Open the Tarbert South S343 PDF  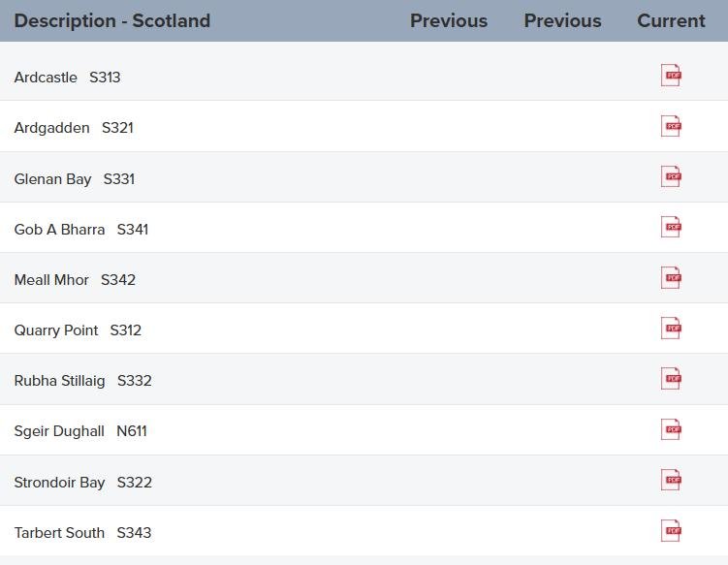pos(671,530)
